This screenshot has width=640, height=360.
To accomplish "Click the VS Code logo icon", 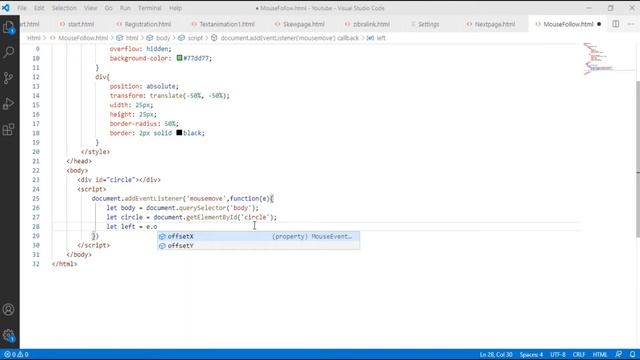I will (x=5, y=8).
